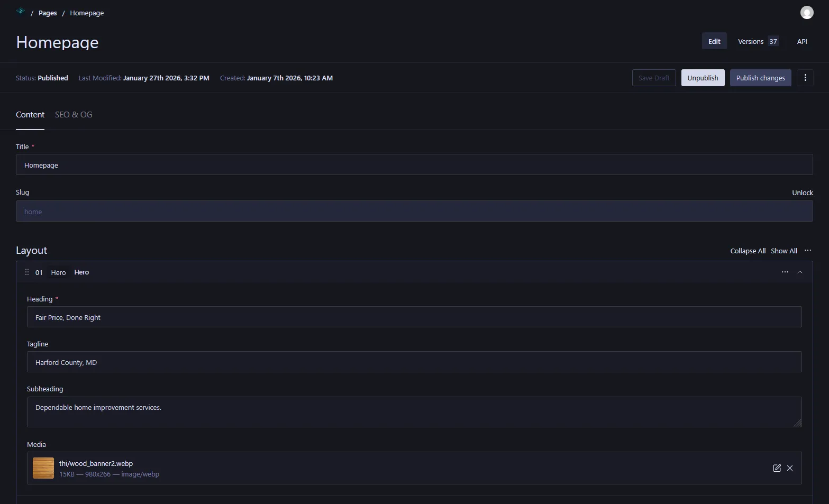829x504 pixels.
Task: Click the Unpublish button
Action: click(x=703, y=78)
